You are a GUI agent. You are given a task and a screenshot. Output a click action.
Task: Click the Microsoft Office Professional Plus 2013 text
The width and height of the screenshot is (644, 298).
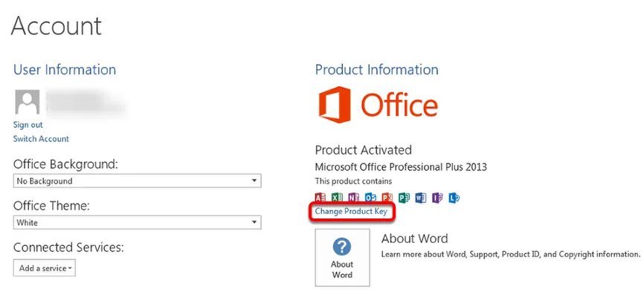tap(401, 167)
